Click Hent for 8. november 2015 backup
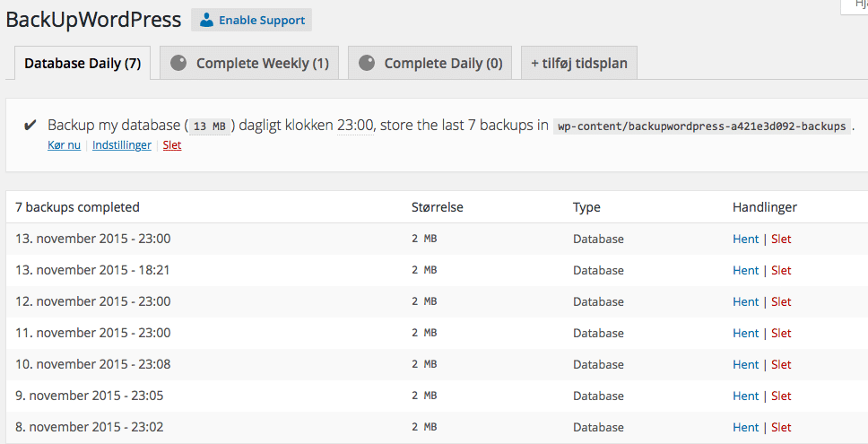 (x=746, y=427)
